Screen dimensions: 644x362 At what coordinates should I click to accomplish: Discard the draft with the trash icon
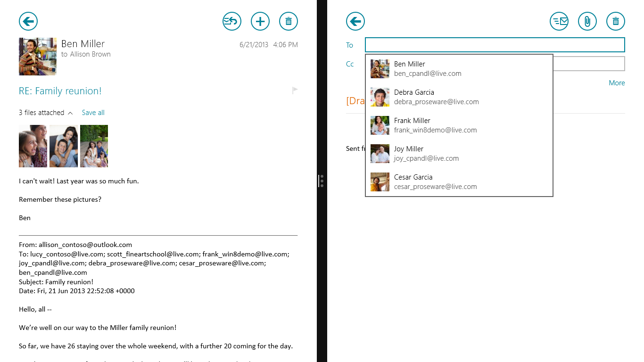(616, 21)
